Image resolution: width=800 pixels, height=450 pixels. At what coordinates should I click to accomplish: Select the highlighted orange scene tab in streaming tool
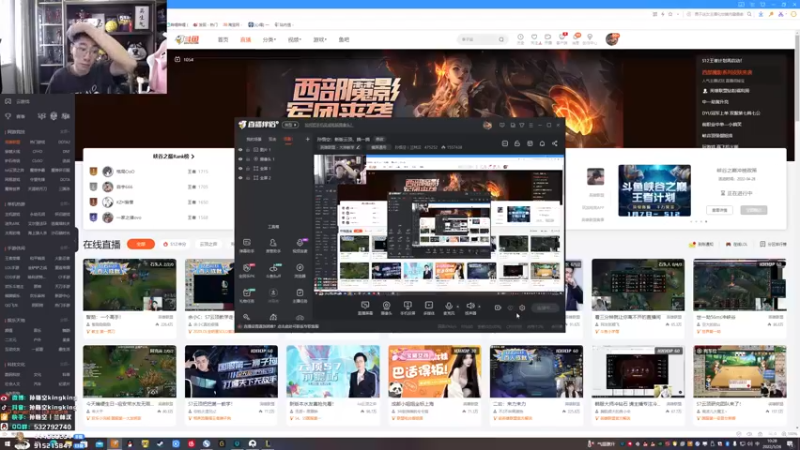pos(288,139)
